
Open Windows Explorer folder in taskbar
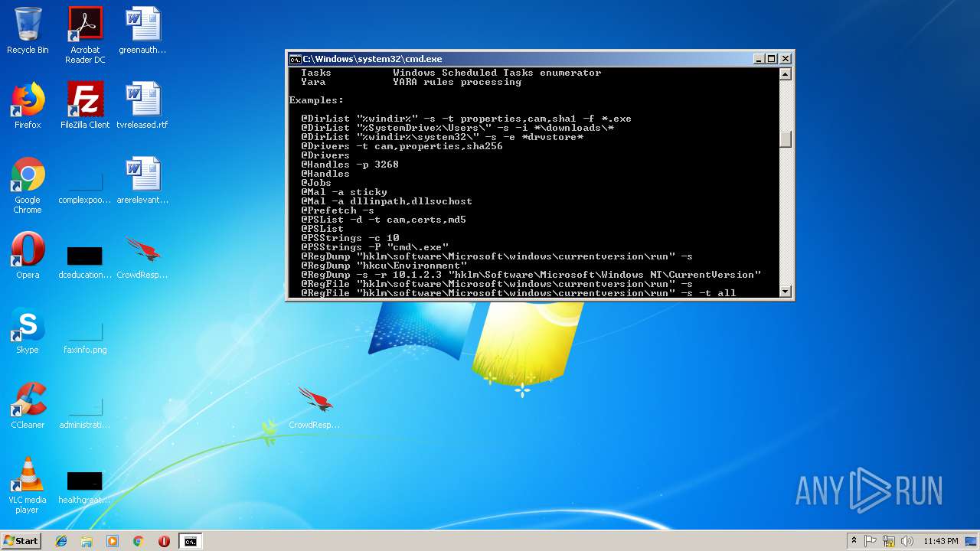pyautogui.click(x=87, y=541)
